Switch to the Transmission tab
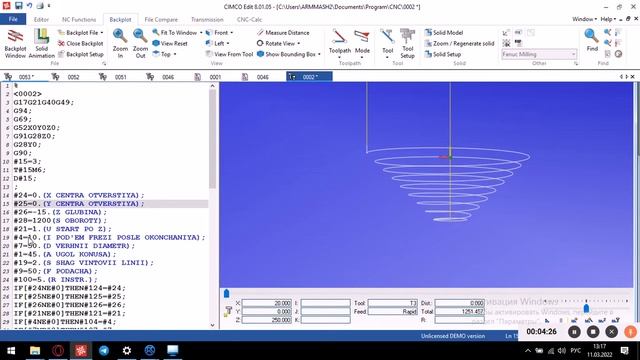The width and height of the screenshot is (640, 360). click(207, 19)
